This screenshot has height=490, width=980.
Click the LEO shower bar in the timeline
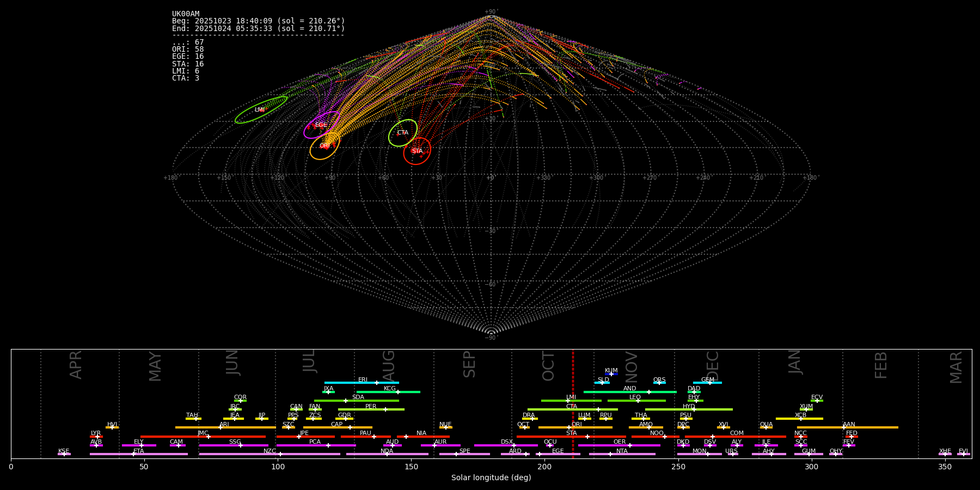(636, 401)
